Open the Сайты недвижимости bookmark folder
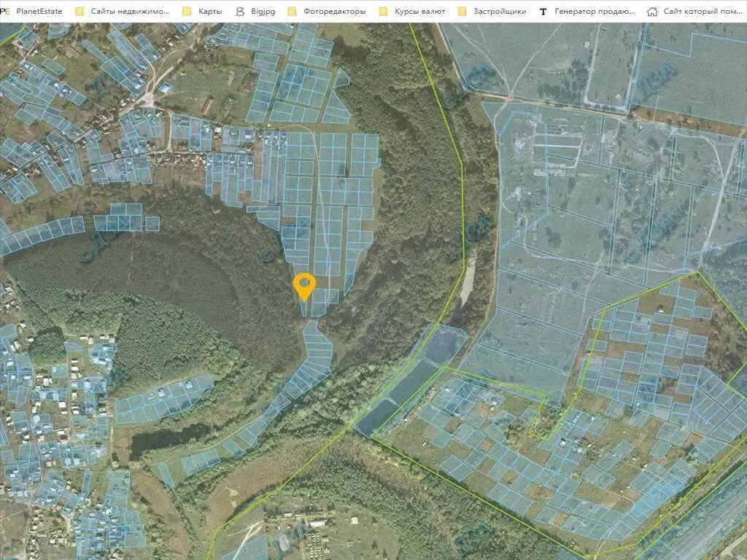 130,12
